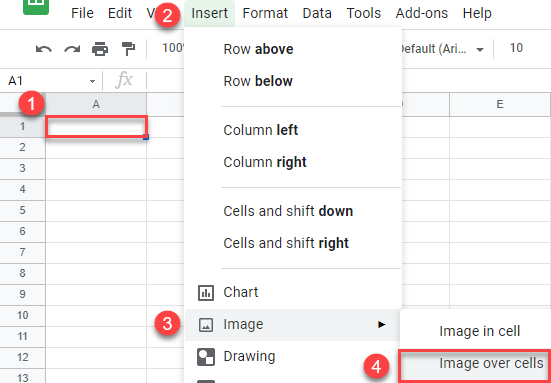Open the Tools menu
The height and width of the screenshot is (383, 551).
pos(364,13)
